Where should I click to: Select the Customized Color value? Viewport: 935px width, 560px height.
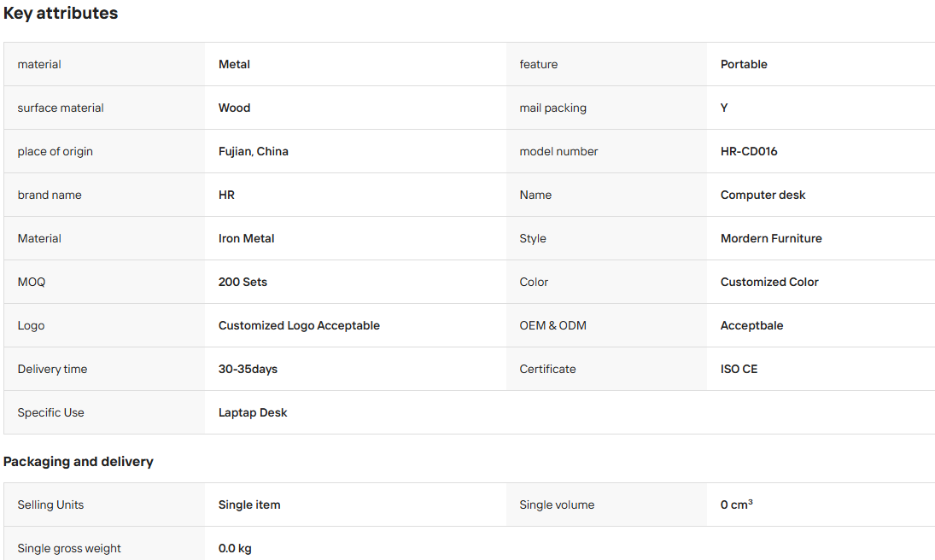point(769,282)
